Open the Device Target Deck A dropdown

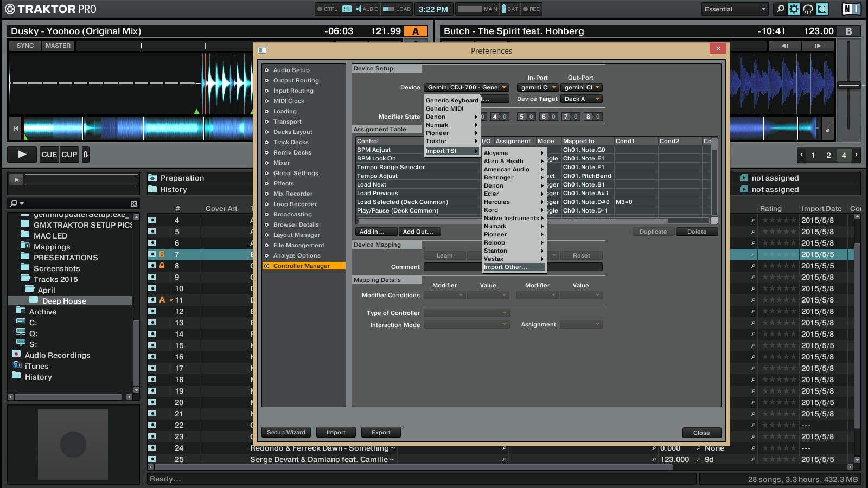pyautogui.click(x=582, y=99)
